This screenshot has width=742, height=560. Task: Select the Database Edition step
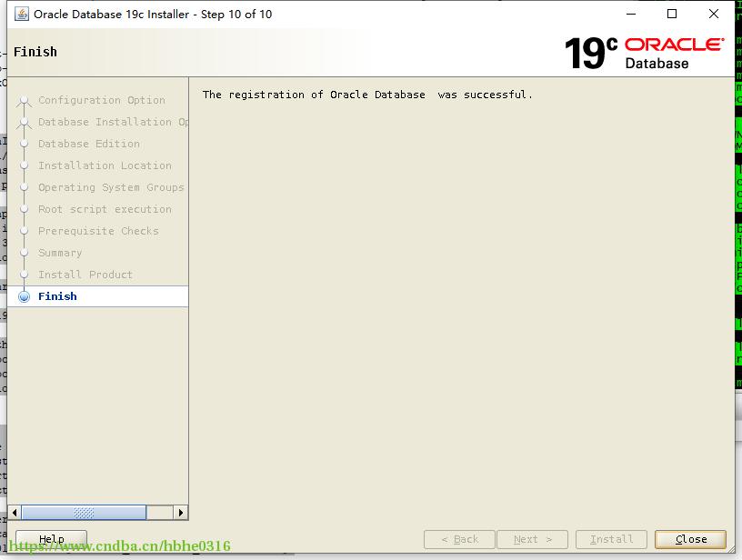tap(89, 144)
